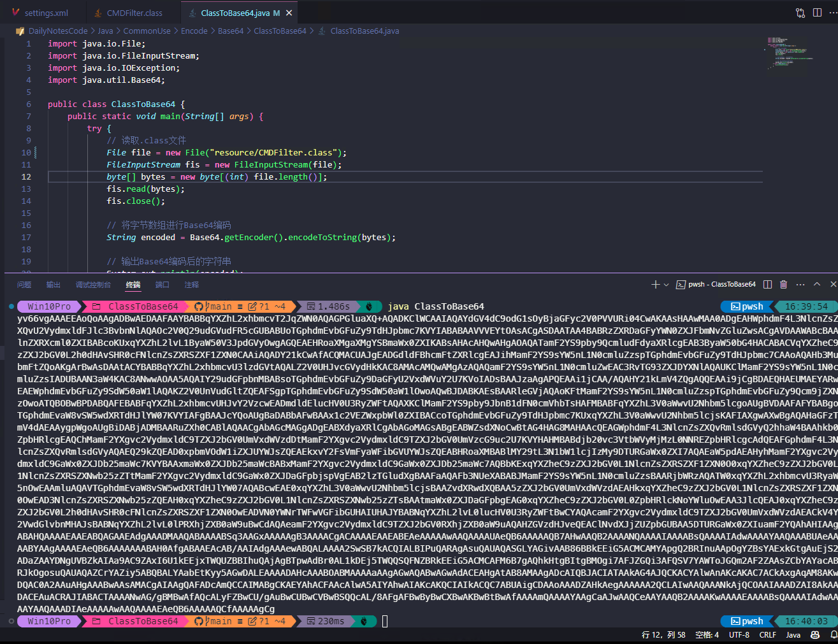Click CommonUse in the breadcrumb path
The width and height of the screenshot is (838, 644).
click(147, 31)
